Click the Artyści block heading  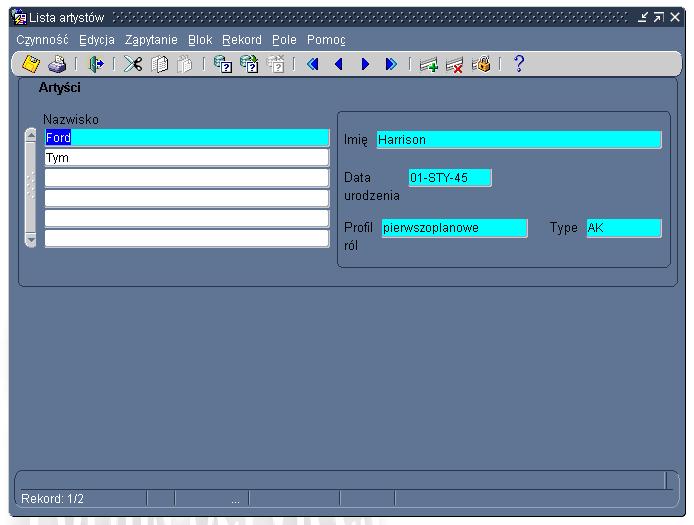(60, 88)
